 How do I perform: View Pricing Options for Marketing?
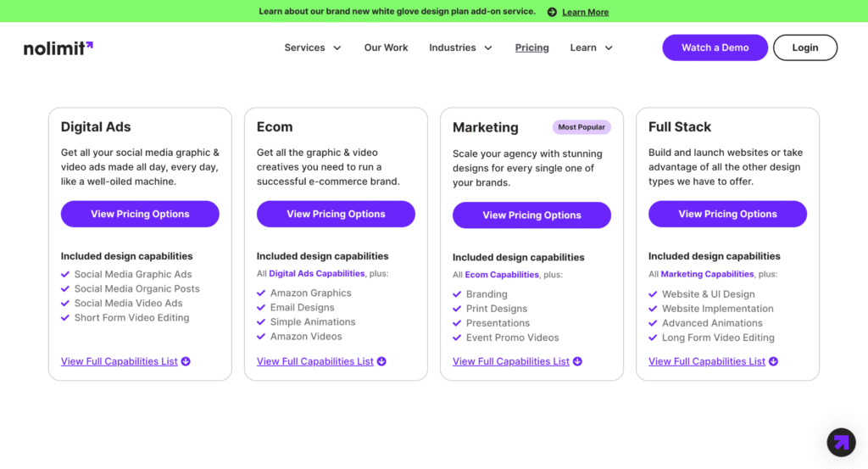pos(532,215)
